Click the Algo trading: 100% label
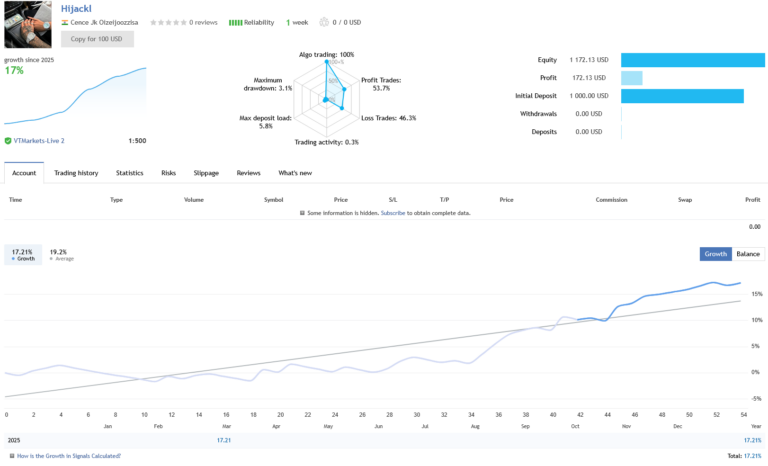768x466 pixels. coord(326,55)
